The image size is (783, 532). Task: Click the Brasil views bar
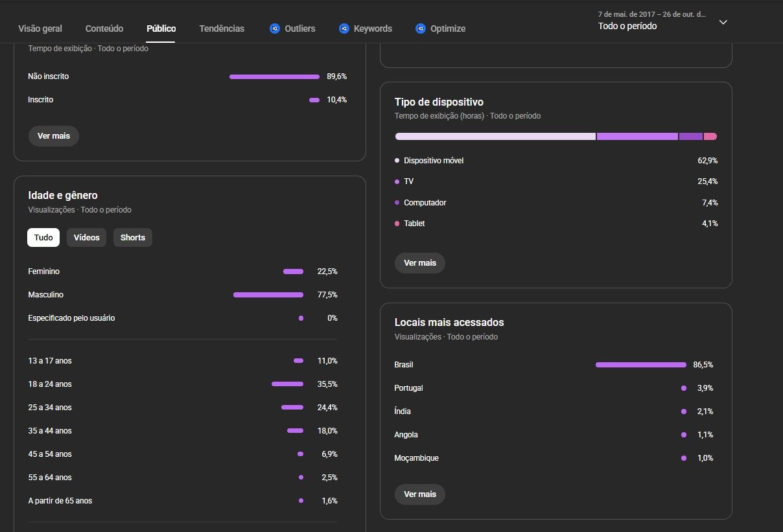(640, 365)
